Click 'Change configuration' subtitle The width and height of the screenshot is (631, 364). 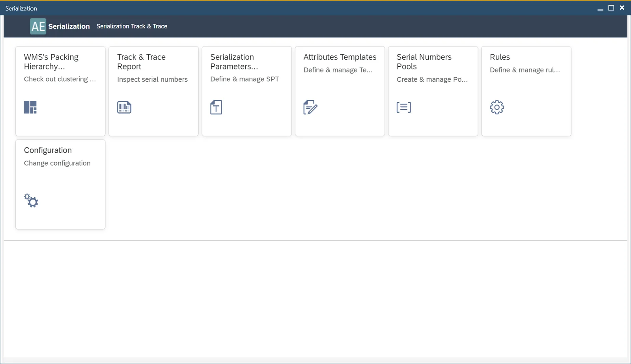coord(57,163)
